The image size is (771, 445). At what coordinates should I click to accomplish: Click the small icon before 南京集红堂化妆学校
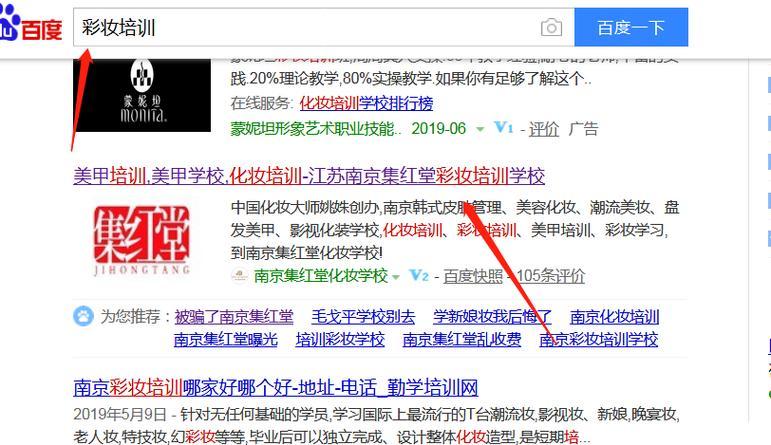click(x=239, y=275)
